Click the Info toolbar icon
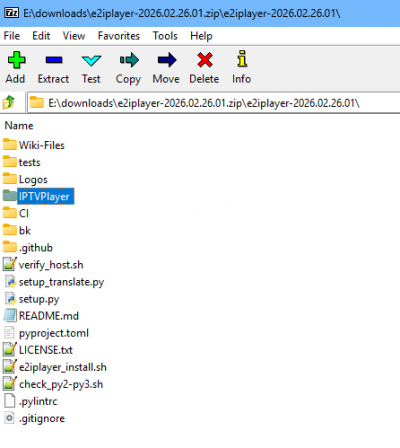This screenshot has height=448, width=400. 242,59
